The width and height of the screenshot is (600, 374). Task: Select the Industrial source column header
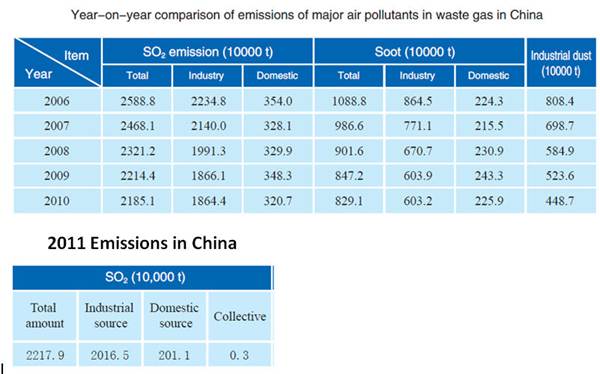pos(110,315)
